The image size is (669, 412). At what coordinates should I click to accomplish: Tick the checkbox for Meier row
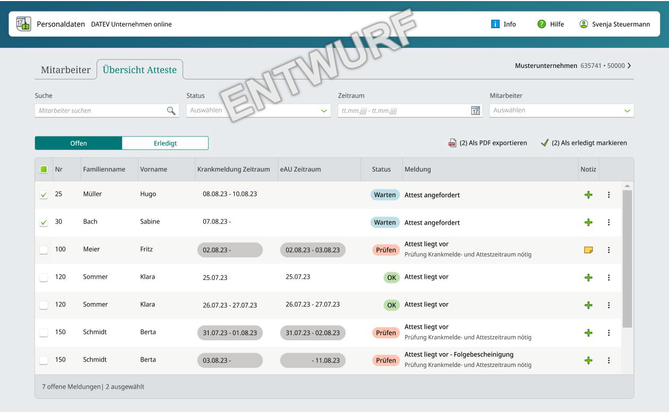[43, 250]
